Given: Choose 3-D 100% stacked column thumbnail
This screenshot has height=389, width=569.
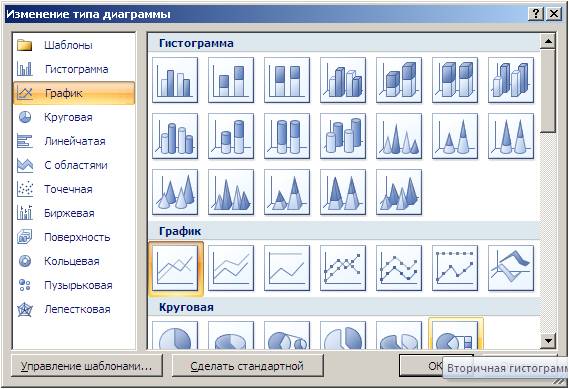Looking at the screenshot, I should [x=455, y=80].
